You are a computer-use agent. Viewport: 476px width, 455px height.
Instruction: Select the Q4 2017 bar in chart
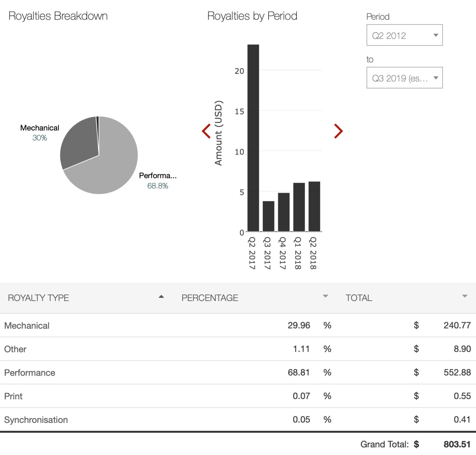point(284,212)
